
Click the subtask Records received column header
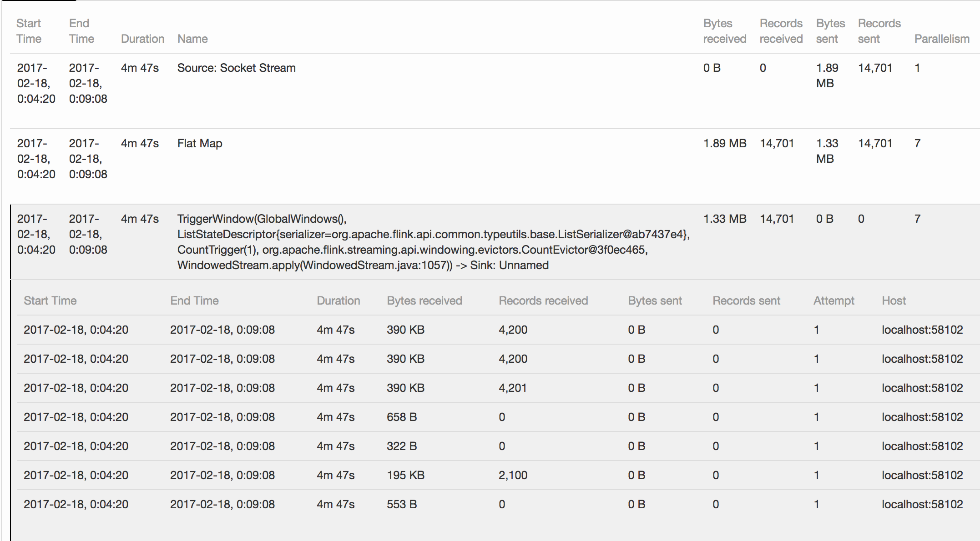click(543, 301)
